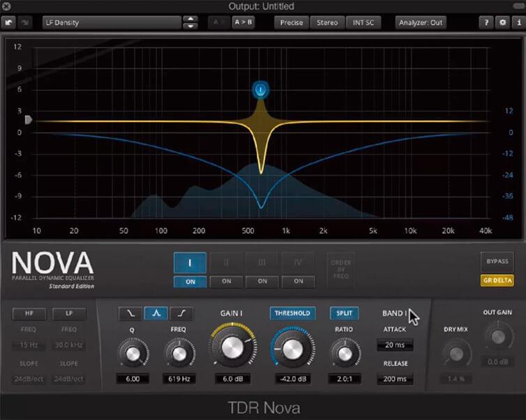The height and width of the screenshot is (420, 526).
Task: Step to previous preset with up arrow
Action: tap(190, 19)
